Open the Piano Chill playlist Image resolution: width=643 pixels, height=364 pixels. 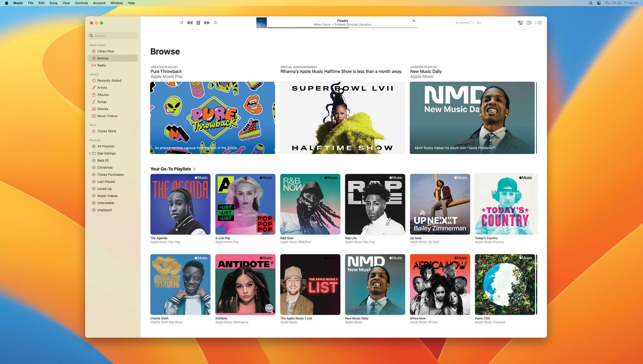point(505,284)
